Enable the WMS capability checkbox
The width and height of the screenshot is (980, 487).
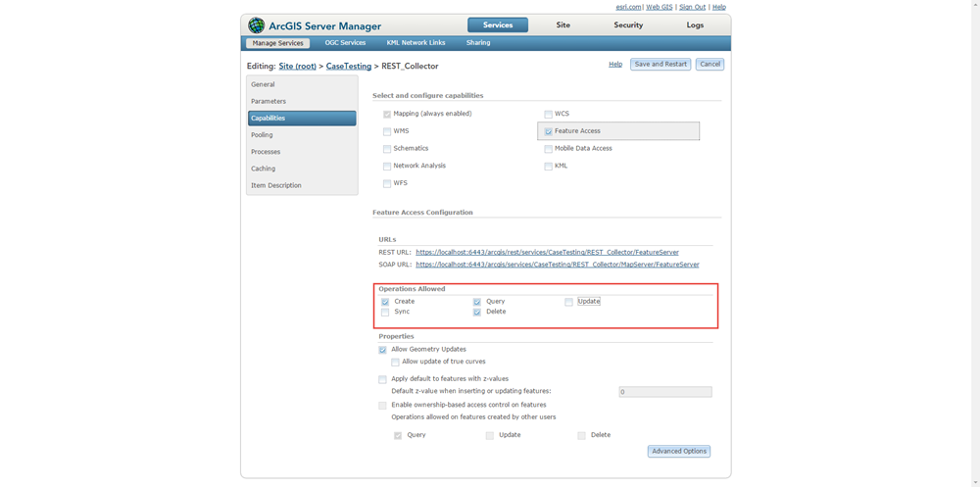pos(387,132)
